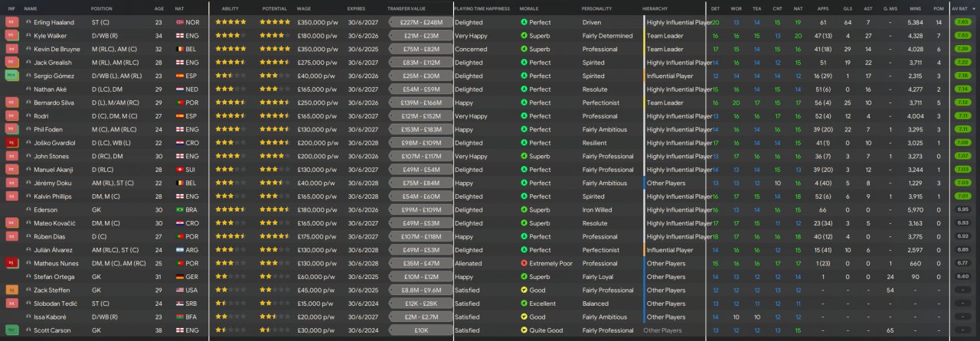
Task: Click the Extremely Poor morale icon for Matheus Nunes
Action: pyautogui.click(x=524, y=264)
